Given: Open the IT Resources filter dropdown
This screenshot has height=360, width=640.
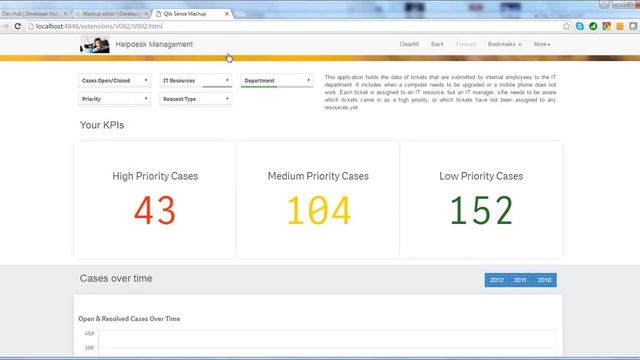Looking at the screenshot, I should tap(196, 81).
